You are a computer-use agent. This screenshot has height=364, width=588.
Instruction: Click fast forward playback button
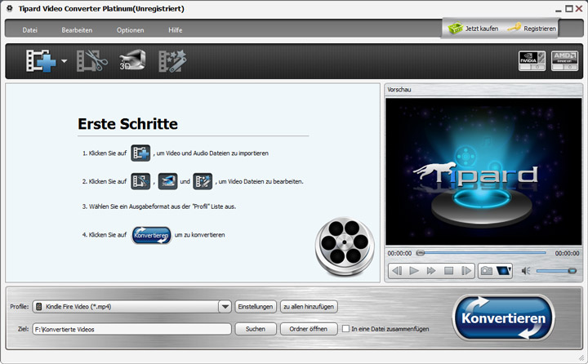click(431, 271)
